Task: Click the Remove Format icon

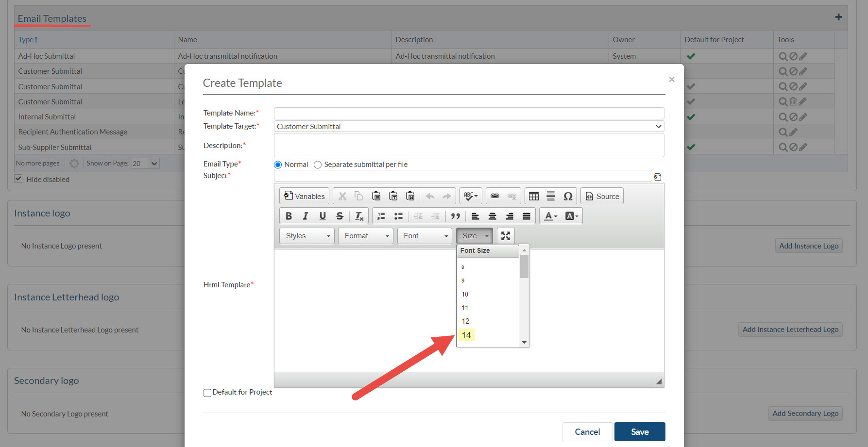Action: (359, 216)
